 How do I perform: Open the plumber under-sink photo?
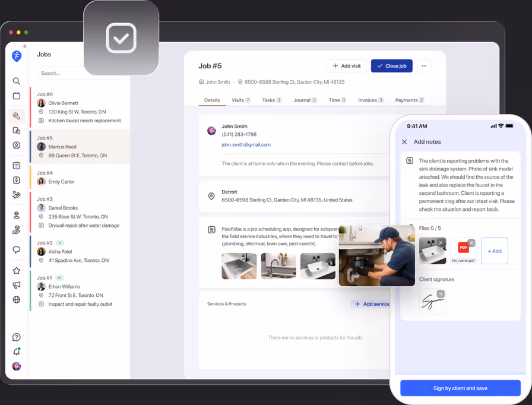(376, 256)
